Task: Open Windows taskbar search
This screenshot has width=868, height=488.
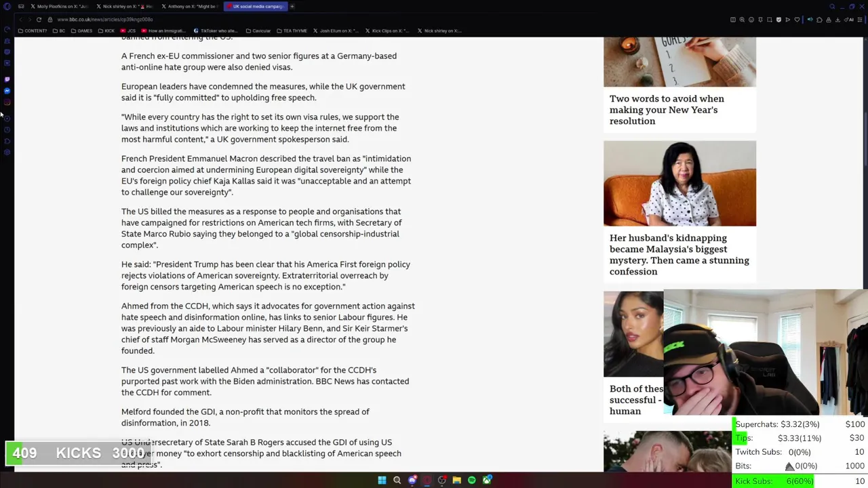Action: (397, 480)
